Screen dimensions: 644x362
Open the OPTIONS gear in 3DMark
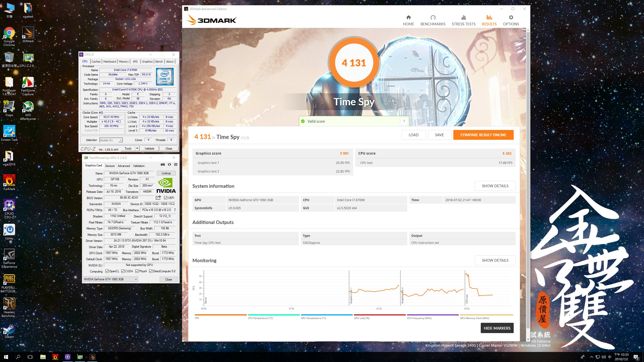tap(511, 20)
